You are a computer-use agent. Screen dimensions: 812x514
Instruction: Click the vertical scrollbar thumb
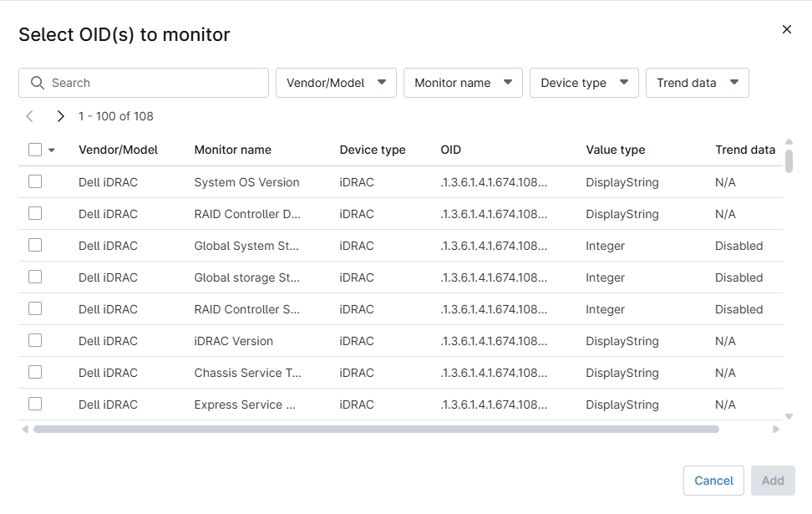789,161
